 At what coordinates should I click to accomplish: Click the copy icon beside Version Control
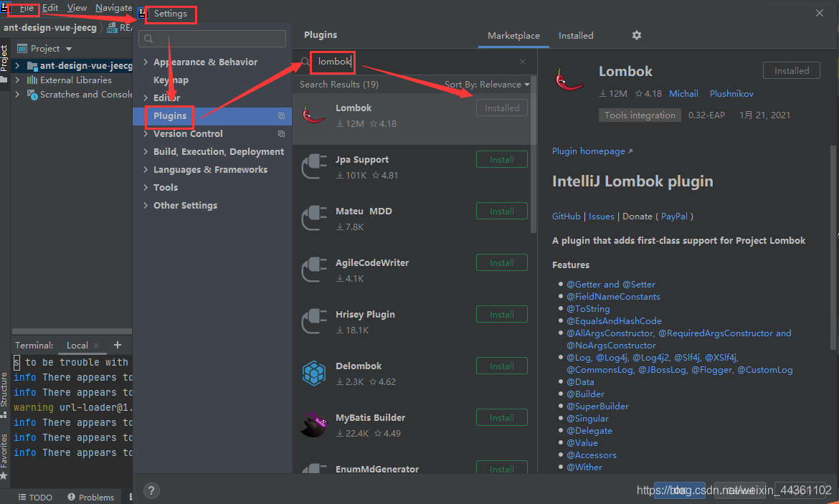(x=281, y=134)
